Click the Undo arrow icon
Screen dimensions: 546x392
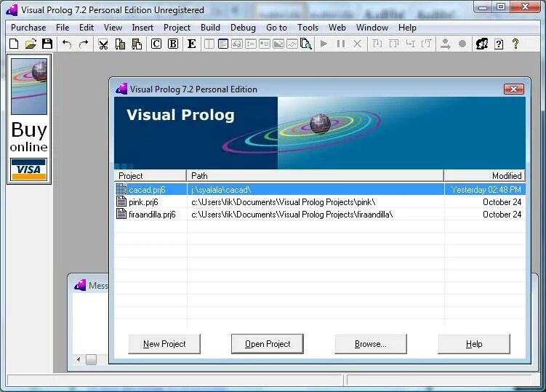[x=66, y=44]
